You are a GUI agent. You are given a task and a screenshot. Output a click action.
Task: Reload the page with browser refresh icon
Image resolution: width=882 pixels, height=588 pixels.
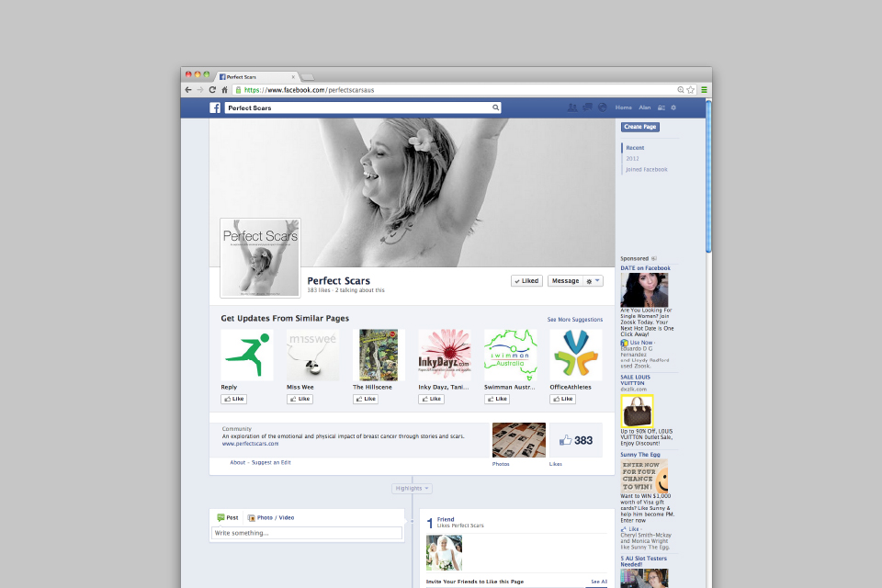(x=212, y=90)
